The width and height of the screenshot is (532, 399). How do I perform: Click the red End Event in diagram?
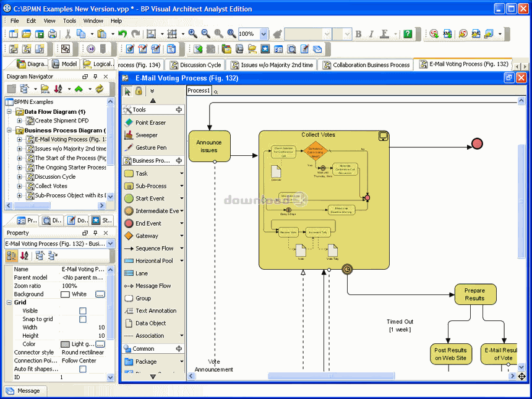click(x=477, y=144)
